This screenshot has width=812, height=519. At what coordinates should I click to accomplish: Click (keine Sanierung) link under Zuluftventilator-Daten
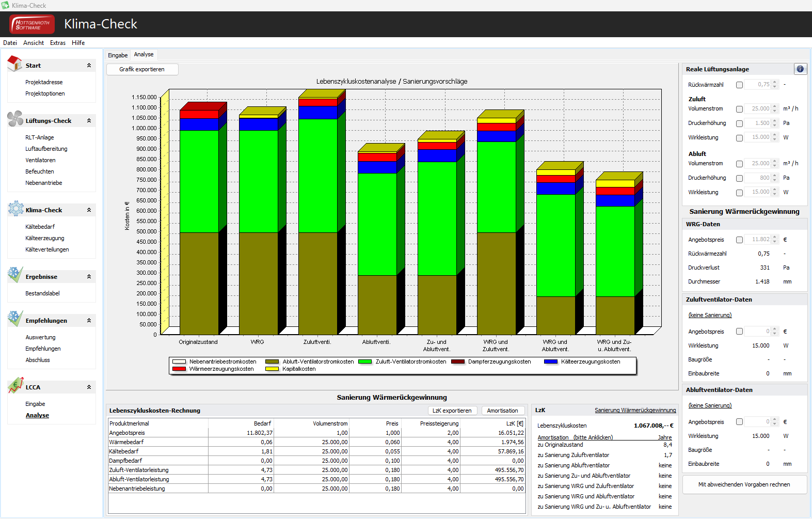(710, 315)
